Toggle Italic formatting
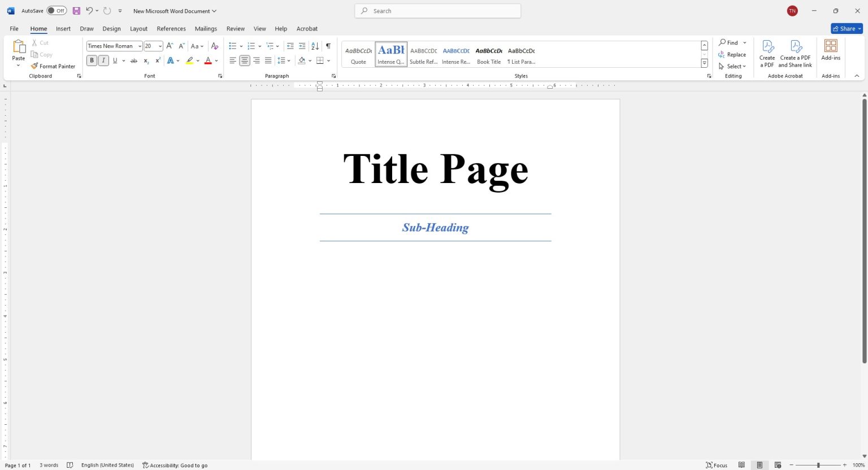Image resolution: width=868 pixels, height=470 pixels. 103,60
